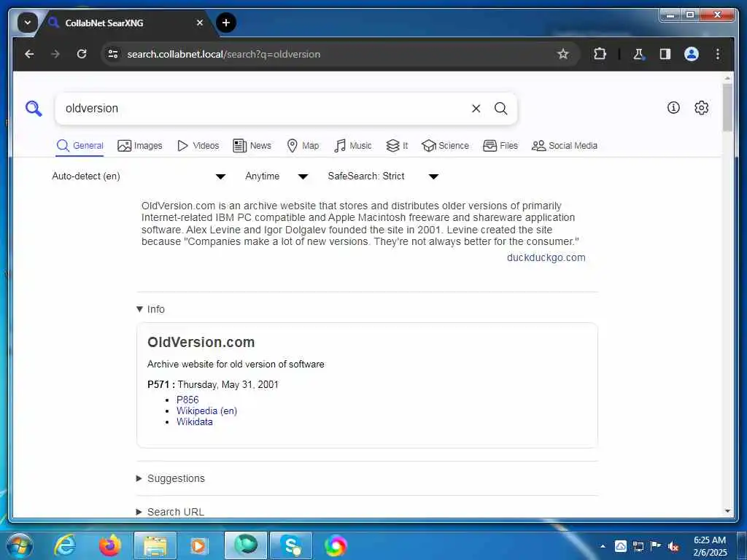The height and width of the screenshot is (560, 747).
Task: Open the About info icon
Action: (x=673, y=108)
